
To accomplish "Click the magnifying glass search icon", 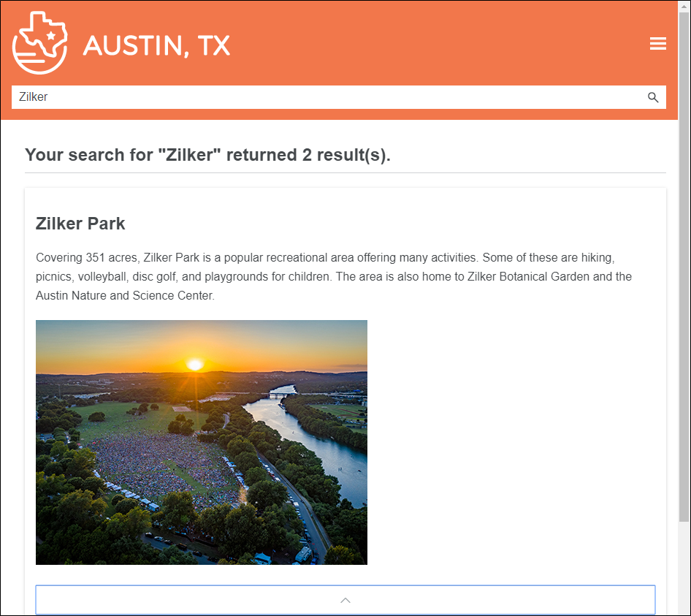I will pos(653,97).
